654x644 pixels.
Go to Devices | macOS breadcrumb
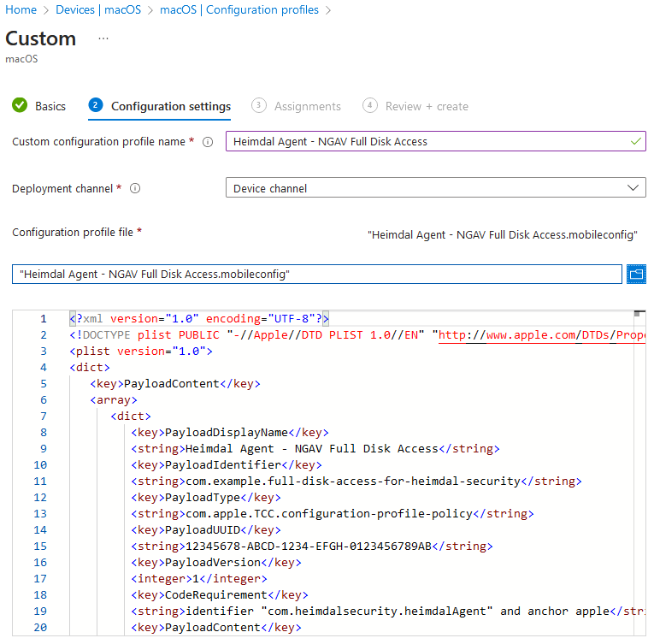[98, 9]
